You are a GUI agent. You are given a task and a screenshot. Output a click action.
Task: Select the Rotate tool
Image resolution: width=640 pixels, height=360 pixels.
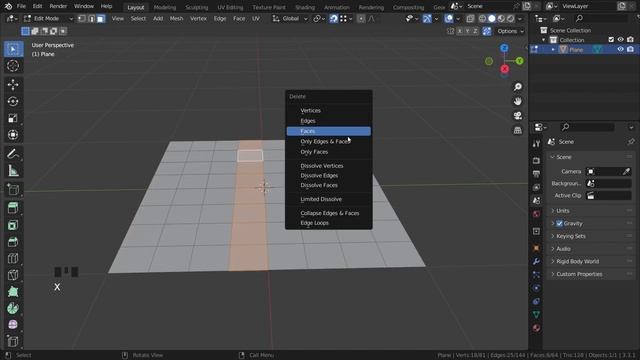click(13, 101)
